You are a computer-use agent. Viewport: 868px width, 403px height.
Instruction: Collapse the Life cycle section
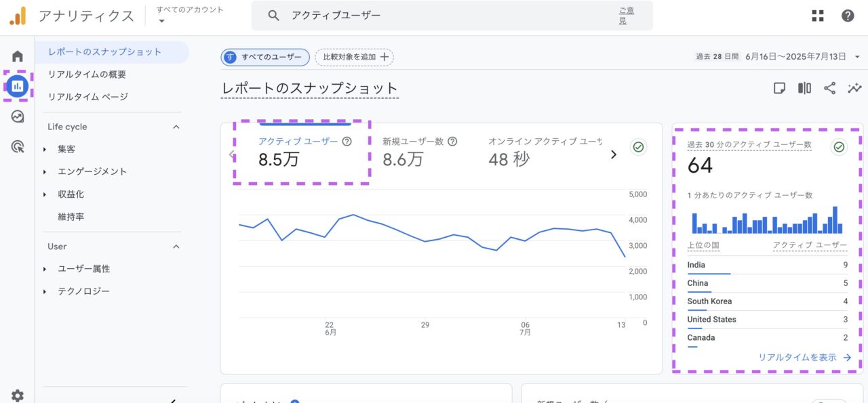(176, 127)
